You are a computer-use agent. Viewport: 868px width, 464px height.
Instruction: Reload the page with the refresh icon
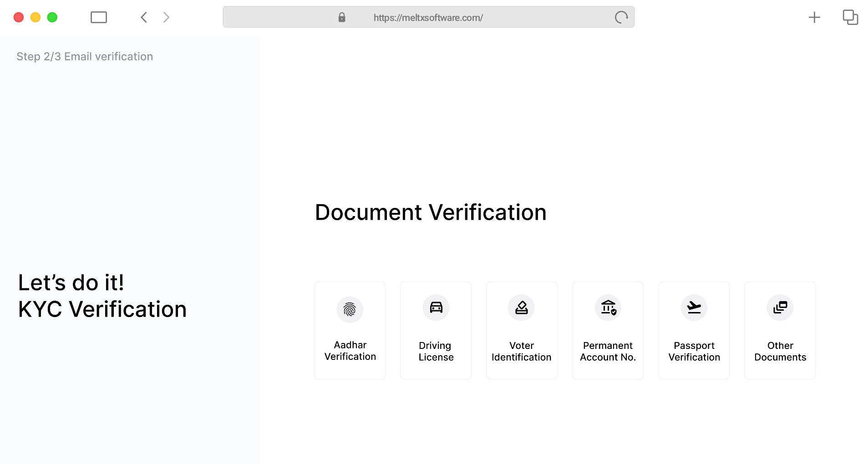click(621, 17)
